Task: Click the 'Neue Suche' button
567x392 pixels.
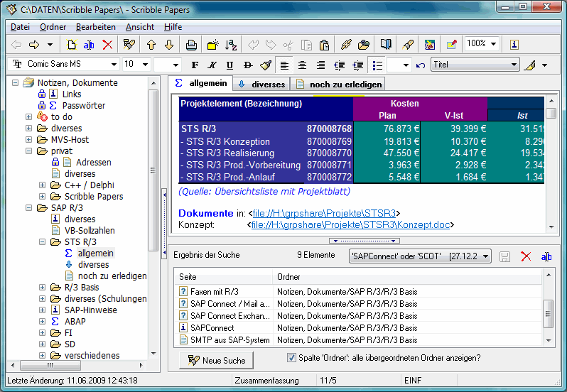Action: (217, 360)
